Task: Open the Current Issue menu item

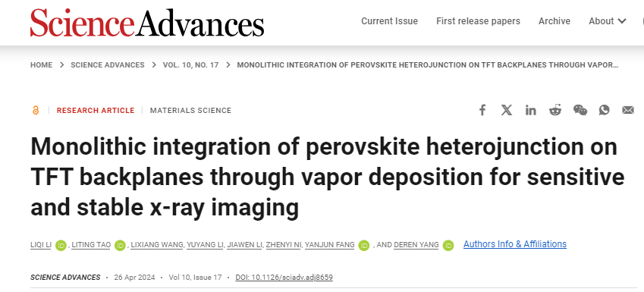Action: pyautogui.click(x=389, y=21)
